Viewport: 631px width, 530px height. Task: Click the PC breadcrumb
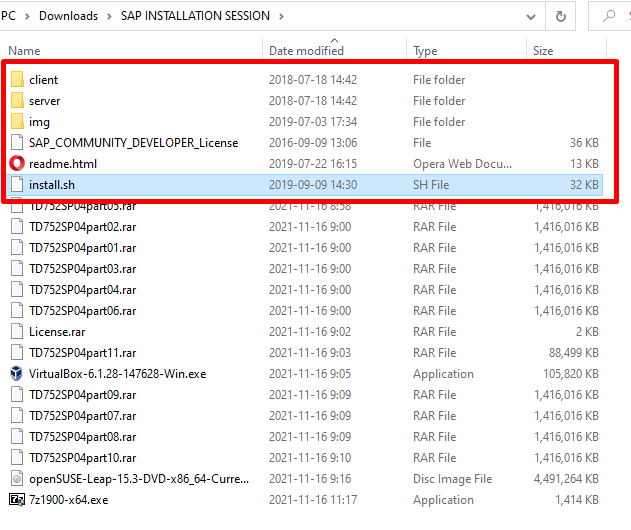[8, 16]
